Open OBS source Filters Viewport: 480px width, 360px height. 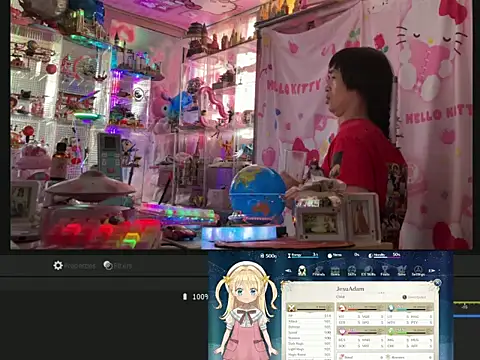click(117, 266)
